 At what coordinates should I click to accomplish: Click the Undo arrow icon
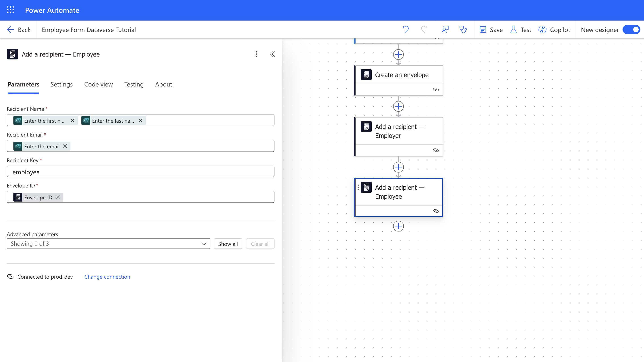pos(405,29)
